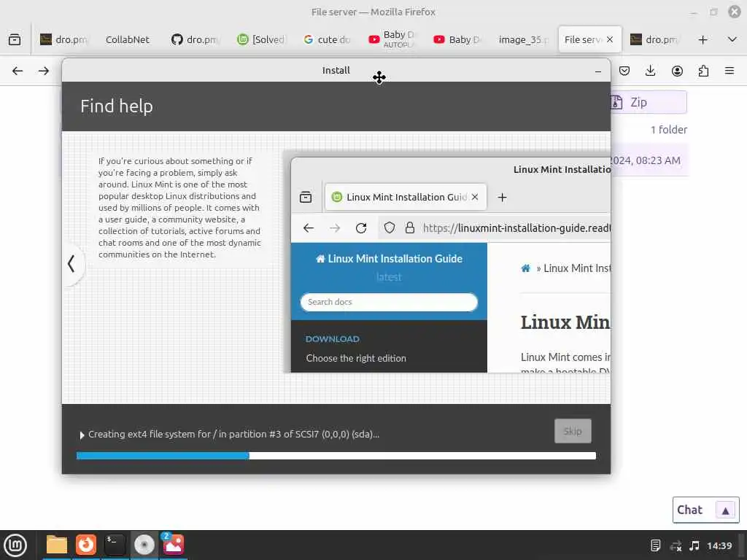Open image viewer app in taskbar
747x560 pixels.
[174, 545]
